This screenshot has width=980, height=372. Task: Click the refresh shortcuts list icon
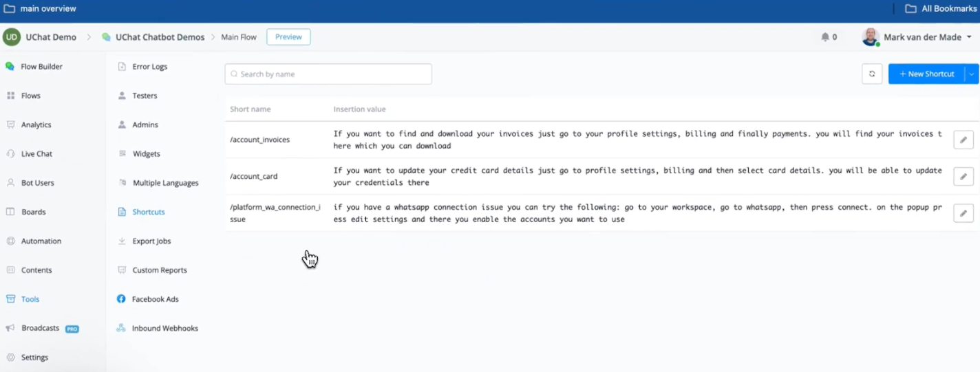872,74
